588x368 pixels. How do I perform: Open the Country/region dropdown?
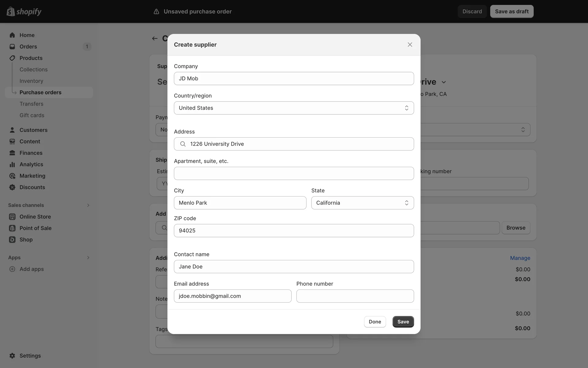click(x=294, y=108)
